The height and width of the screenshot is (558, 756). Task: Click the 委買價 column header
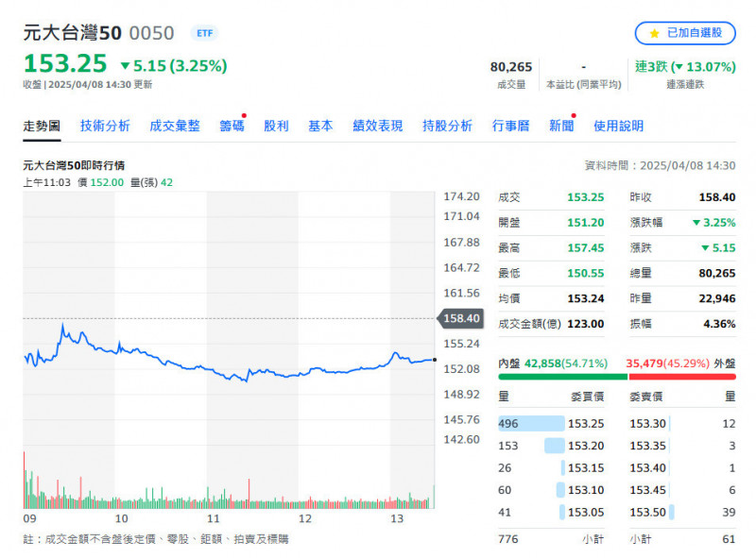(587, 397)
